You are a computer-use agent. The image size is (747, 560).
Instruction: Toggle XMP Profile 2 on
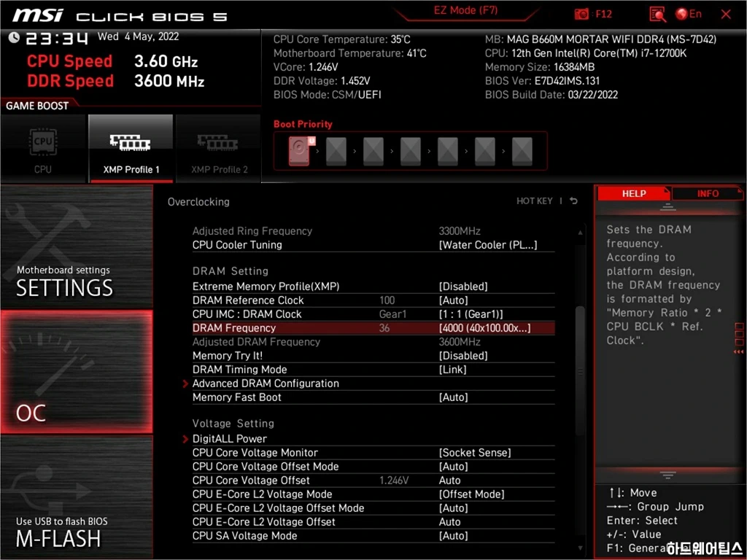click(x=218, y=148)
